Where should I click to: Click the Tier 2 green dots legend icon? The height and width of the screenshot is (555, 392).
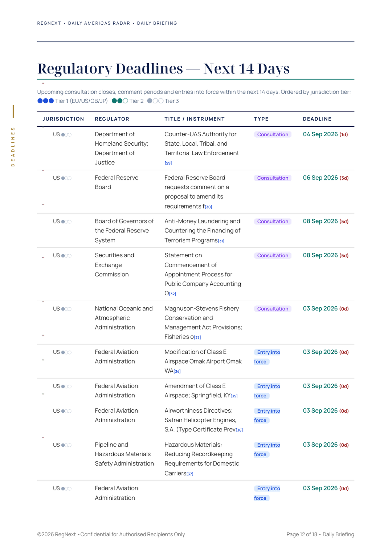(120, 101)
